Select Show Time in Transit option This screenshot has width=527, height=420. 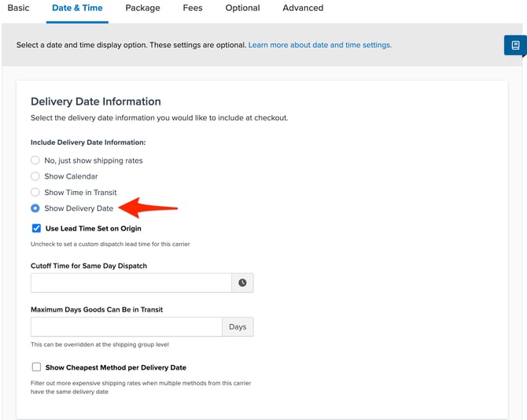coord(35,193)
